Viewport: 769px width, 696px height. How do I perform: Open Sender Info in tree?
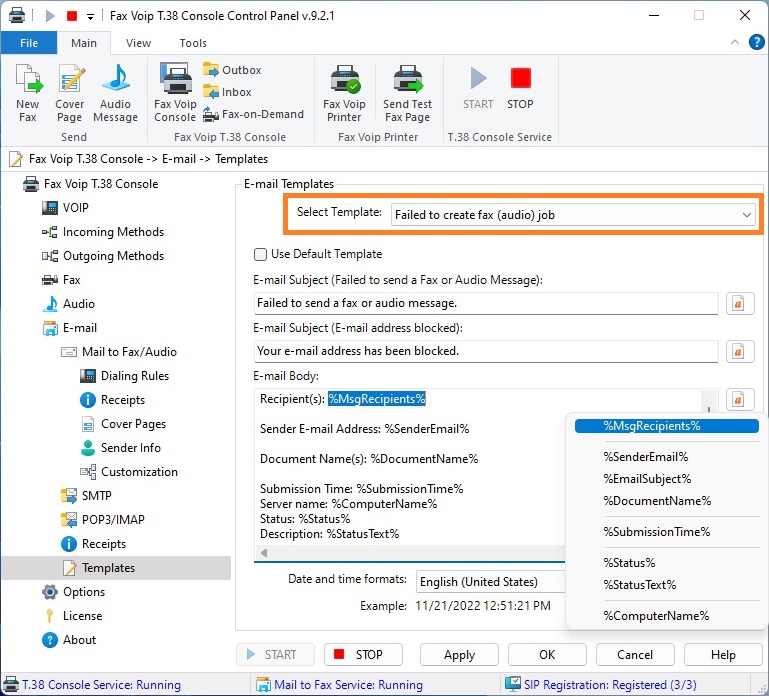pyautogui.click(x=121, y=448)
